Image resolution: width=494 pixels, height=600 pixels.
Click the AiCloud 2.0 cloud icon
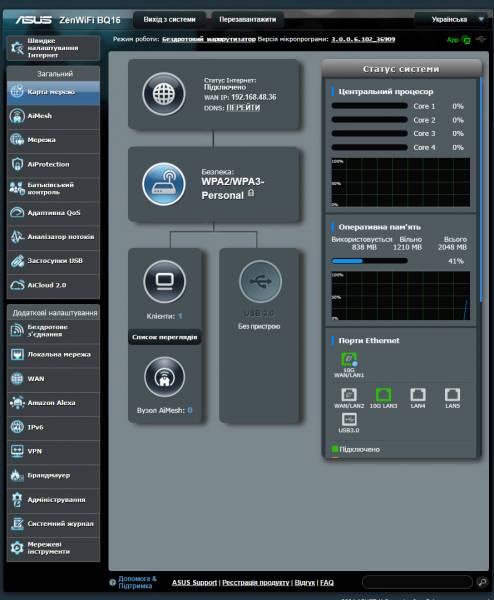pyautogui.click(x=17, y=285)
